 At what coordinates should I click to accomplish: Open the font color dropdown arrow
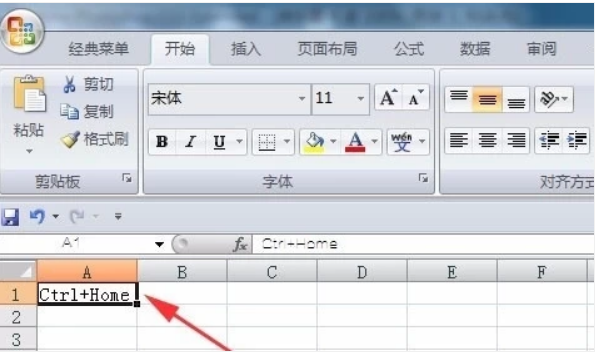pos(374,141)
